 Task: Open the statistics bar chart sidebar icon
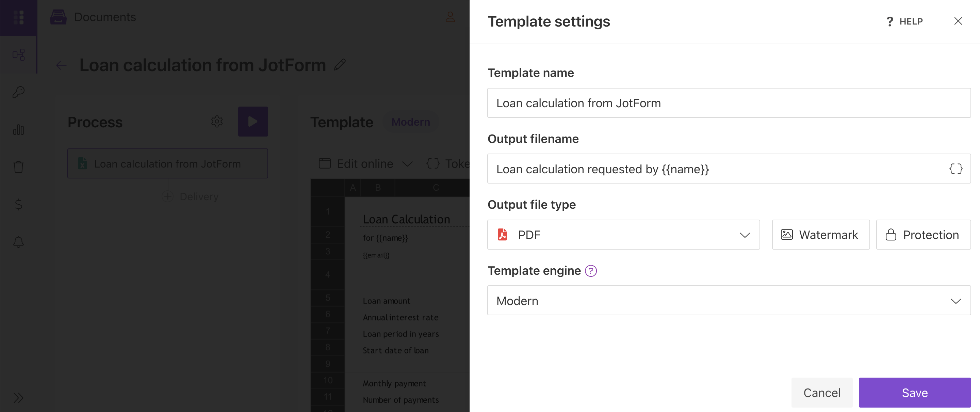point(19,129)
